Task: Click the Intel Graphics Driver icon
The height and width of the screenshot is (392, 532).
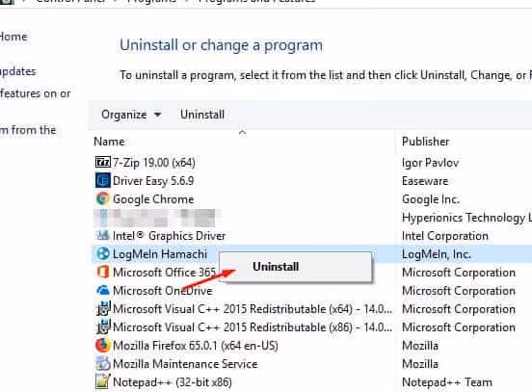Action: click(x=102, y=235)
